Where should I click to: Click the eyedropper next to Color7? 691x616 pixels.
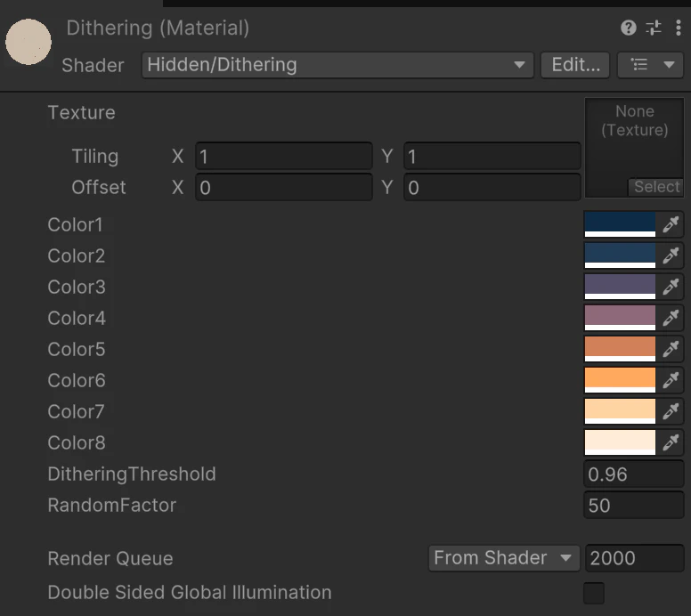671,411
